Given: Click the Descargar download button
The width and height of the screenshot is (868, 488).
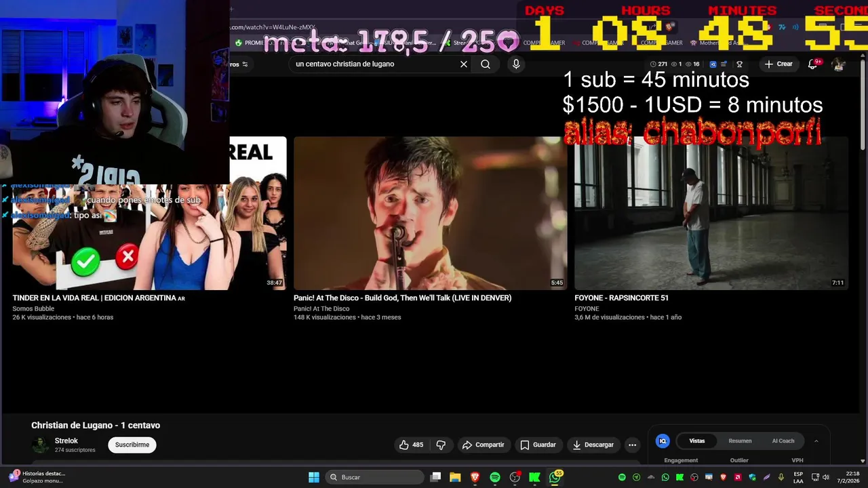Looking at the screenshot, I should 593,445.
